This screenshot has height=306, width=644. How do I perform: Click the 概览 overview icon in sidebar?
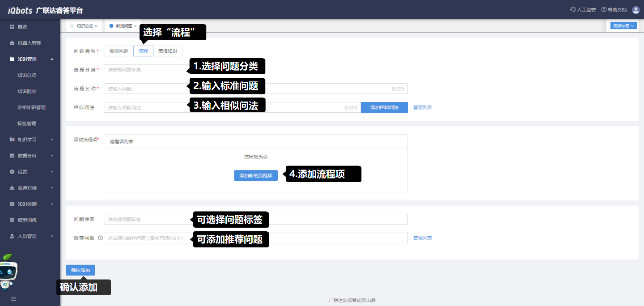[12, 27]
